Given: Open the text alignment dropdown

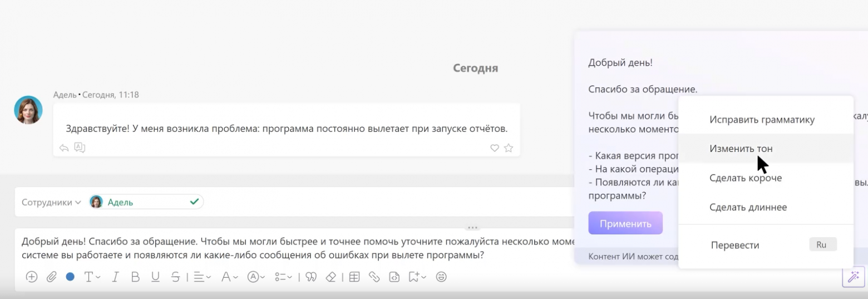Looking at the screenshot, I should click(x=202, y=277).
